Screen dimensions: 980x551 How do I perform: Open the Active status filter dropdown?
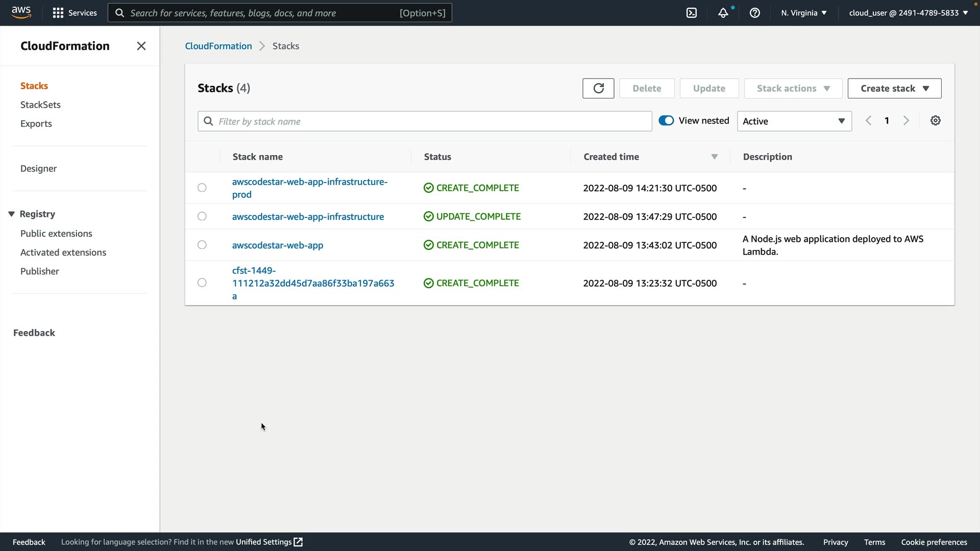(x=794, y=121)
